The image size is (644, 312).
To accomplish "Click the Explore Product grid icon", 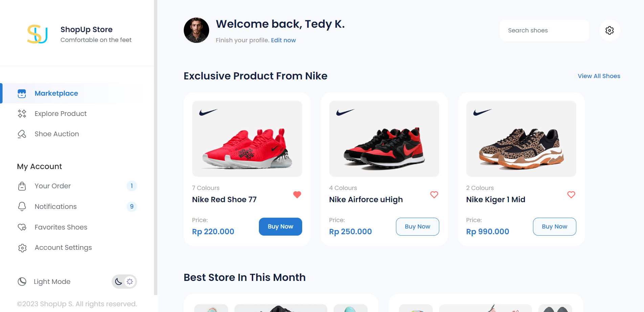I will coord(22,114).
